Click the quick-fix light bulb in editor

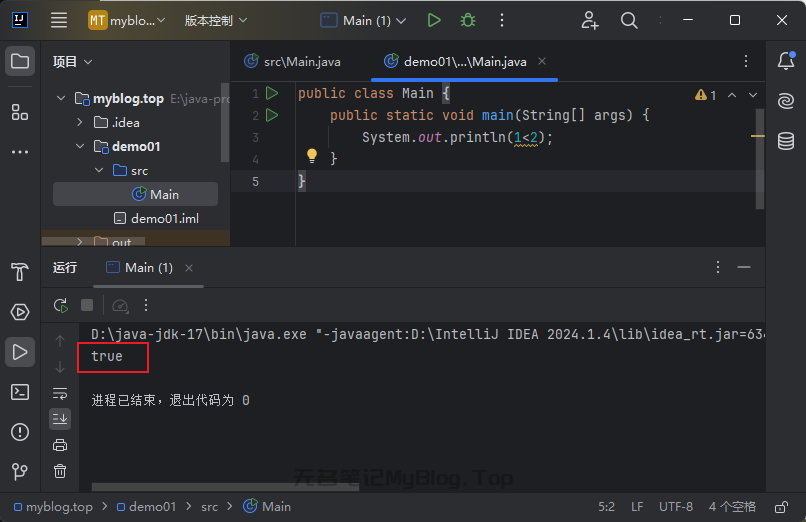[x=312, y=156]
